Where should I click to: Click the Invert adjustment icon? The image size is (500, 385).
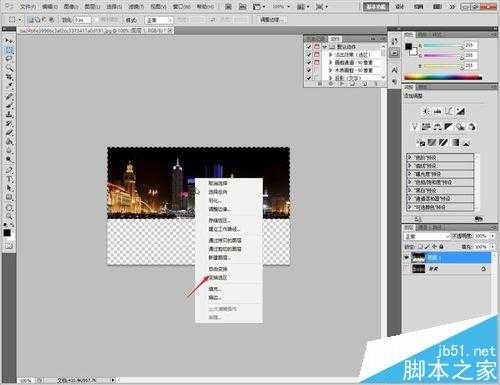(x=421, y=143)
